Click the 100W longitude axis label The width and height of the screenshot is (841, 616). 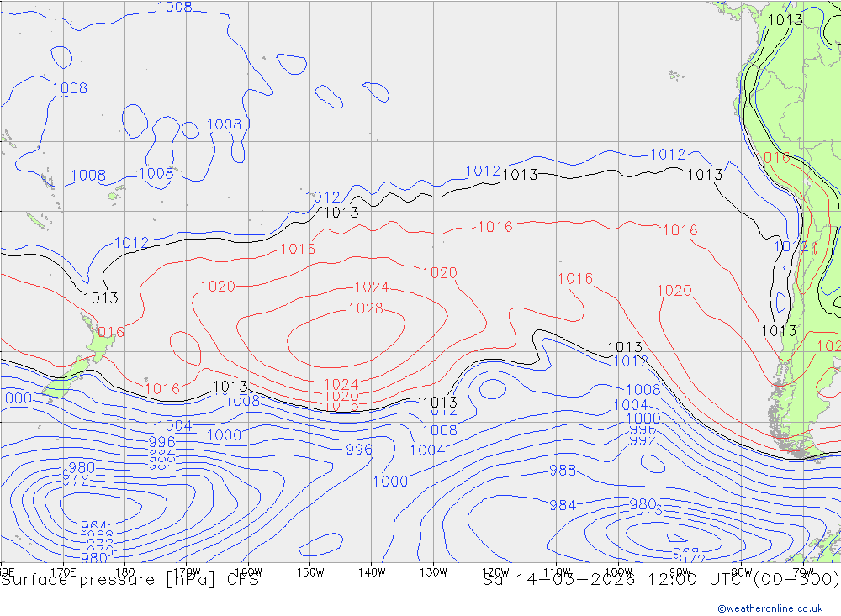(x=618, y=572)
